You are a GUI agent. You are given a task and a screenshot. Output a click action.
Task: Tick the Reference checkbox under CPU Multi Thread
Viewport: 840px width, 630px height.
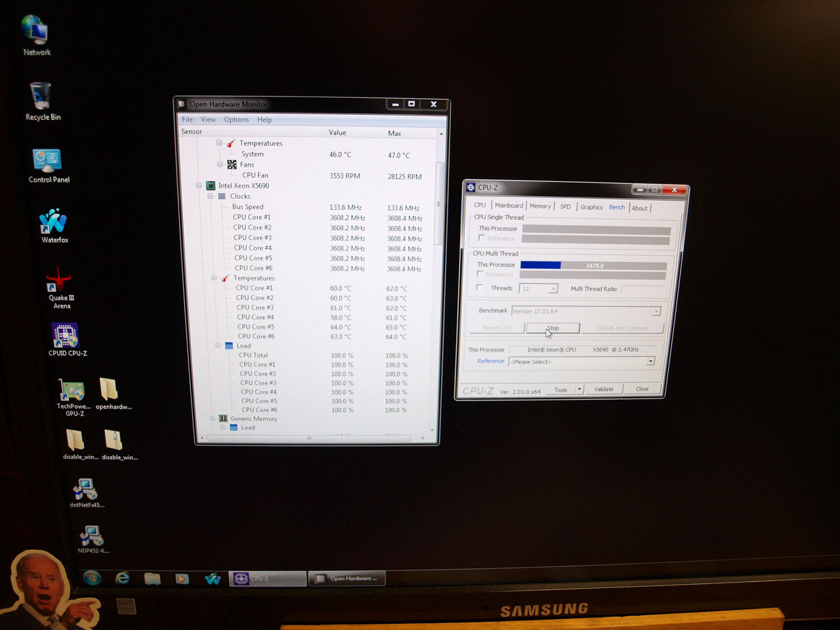pyautogui.click(x=480, y=274)
